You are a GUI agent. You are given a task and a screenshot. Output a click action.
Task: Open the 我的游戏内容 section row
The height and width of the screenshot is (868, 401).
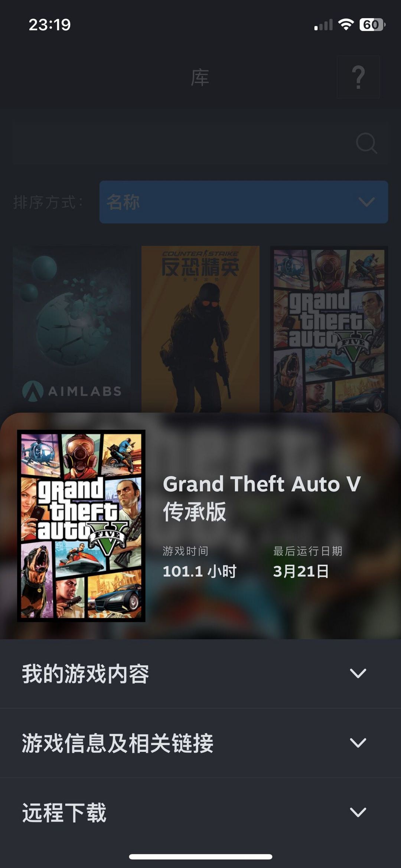(x=200, y=674)
